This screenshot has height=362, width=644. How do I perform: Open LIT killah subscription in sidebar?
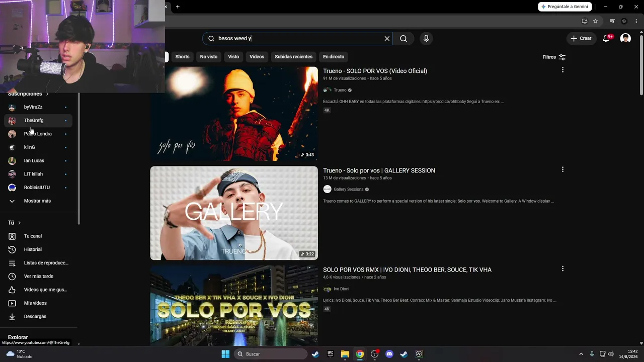click(38, 174)
